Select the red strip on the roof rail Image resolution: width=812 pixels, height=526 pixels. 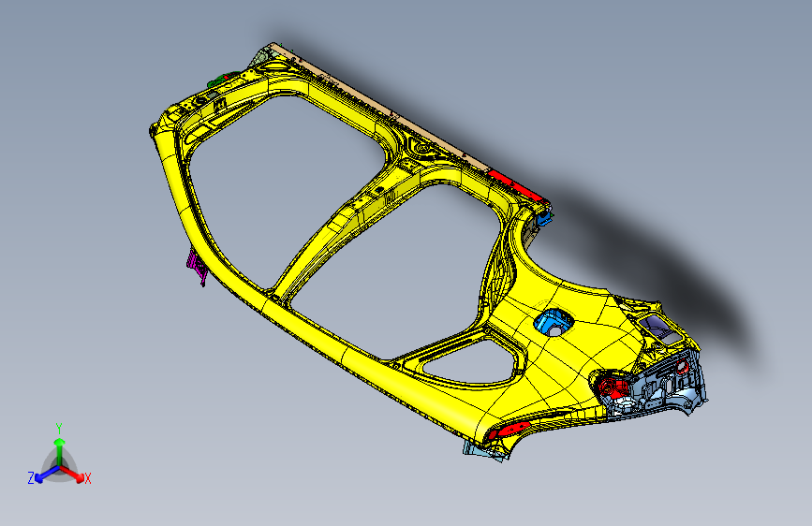coord(516,184)
